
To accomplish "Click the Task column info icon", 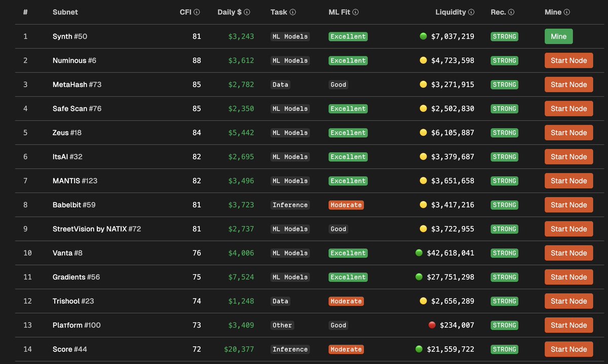I will [x=292, y=12].
